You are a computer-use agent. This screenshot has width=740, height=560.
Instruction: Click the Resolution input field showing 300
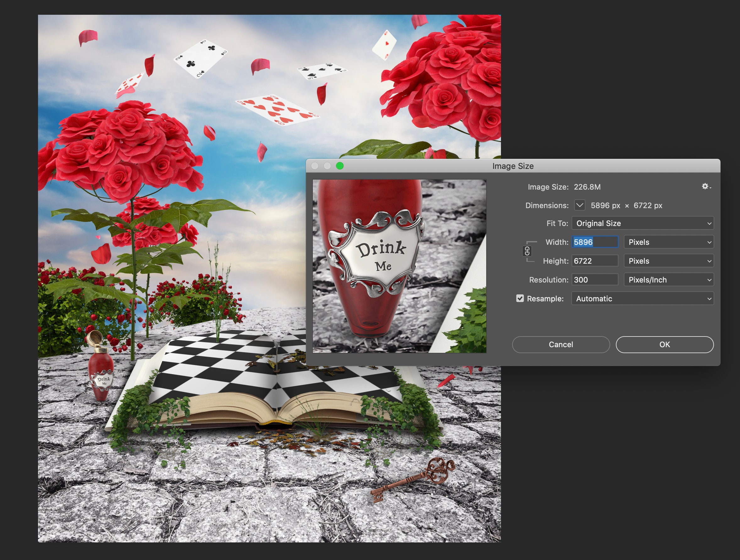(595, 280)
